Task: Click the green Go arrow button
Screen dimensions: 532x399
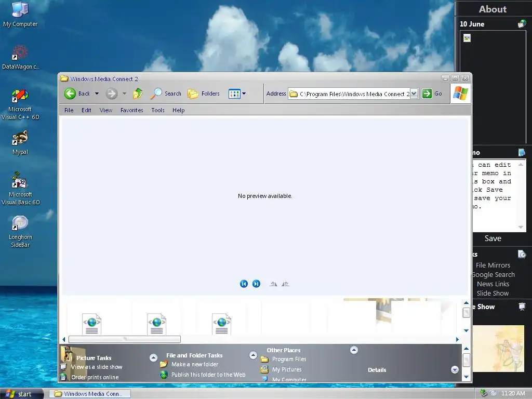Action: point(427,94)
